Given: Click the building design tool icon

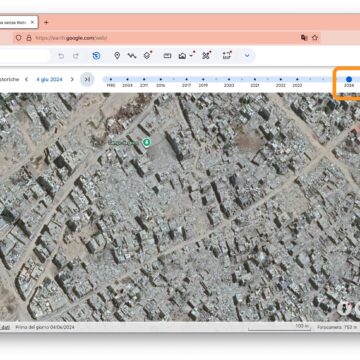Looking at the screenshot, I should pos(227,55).
